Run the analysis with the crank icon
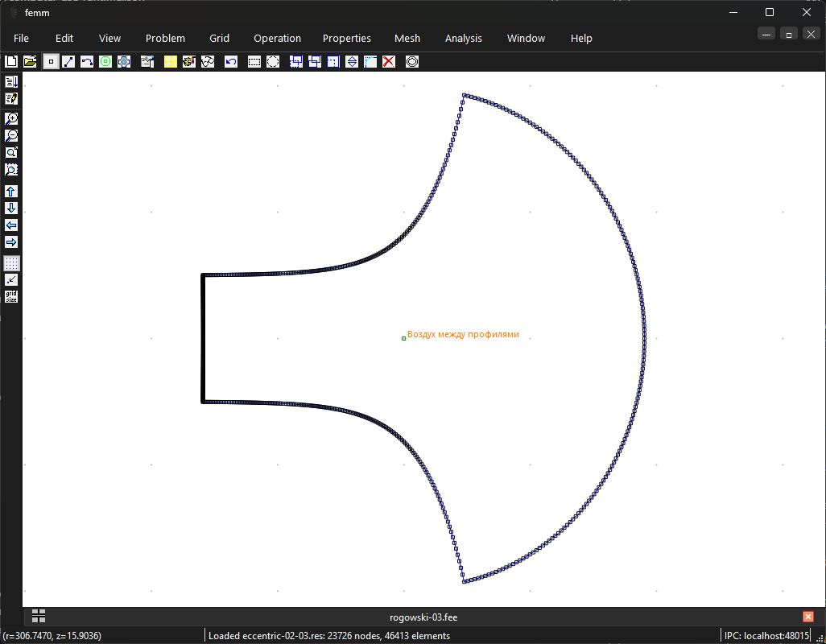826x644 pixels. (x=189, y=62)
